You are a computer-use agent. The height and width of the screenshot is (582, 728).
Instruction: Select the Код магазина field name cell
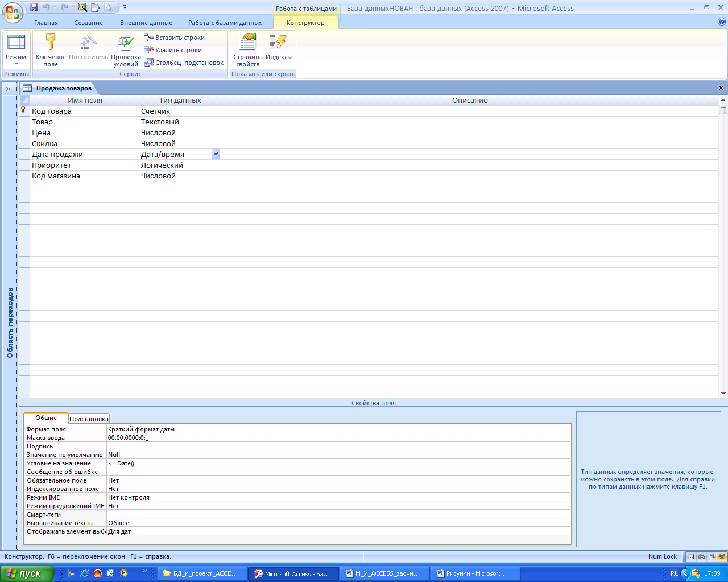[84, 176]
